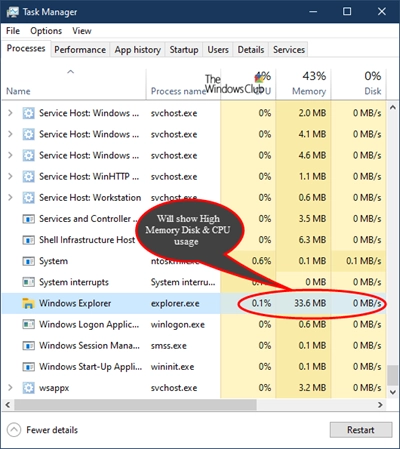Click the vertical scrollbar down arrow
This screenshot has height=449, width=400.
click(393, 392)
